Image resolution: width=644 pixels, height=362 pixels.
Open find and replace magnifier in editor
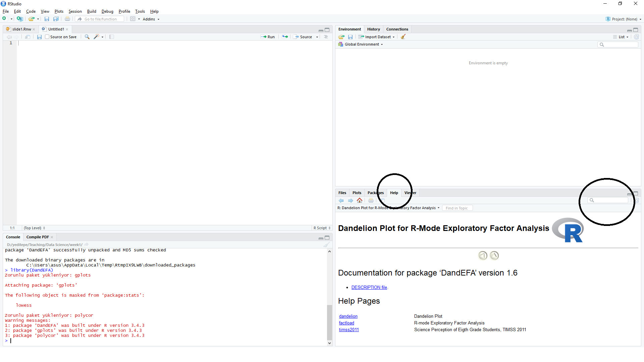click(x=87, y=37)
